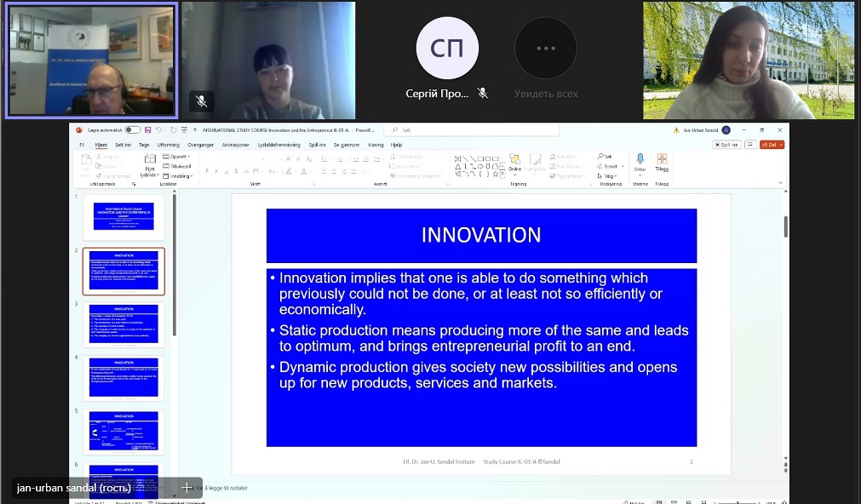Select slide 5 thumbnail in slide panel
Screen dimensions: 861x504
pyautogui.click(x=123, y=432)
